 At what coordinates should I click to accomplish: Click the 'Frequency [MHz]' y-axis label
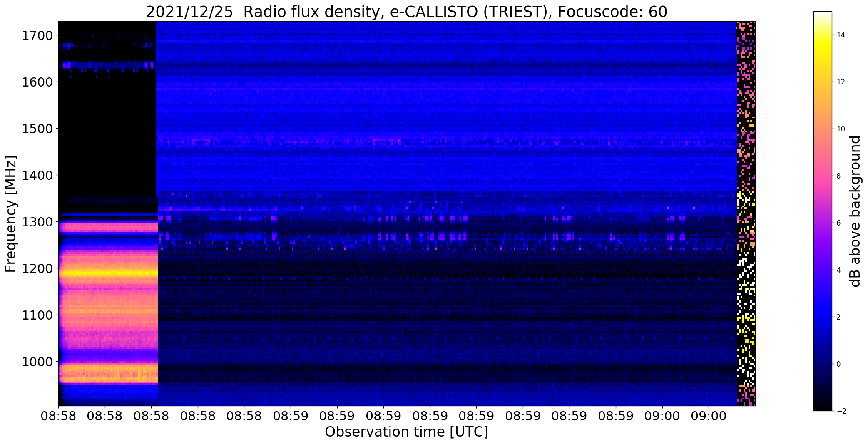coord(11,214)
